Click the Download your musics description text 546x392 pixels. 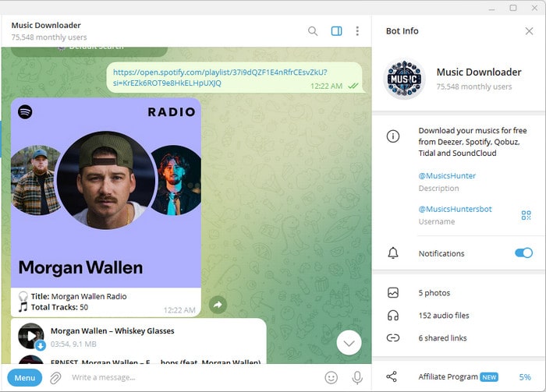click(473, 142)
